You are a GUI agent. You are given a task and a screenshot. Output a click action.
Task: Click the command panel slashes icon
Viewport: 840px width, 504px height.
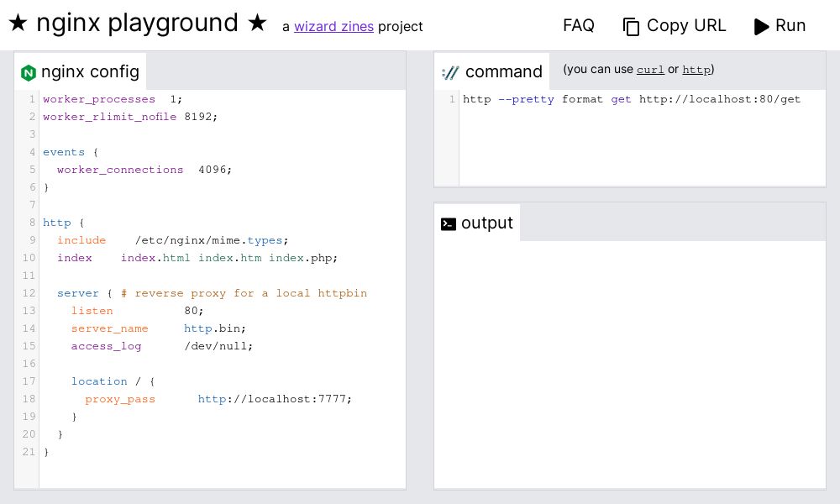[x=450, y=72]
